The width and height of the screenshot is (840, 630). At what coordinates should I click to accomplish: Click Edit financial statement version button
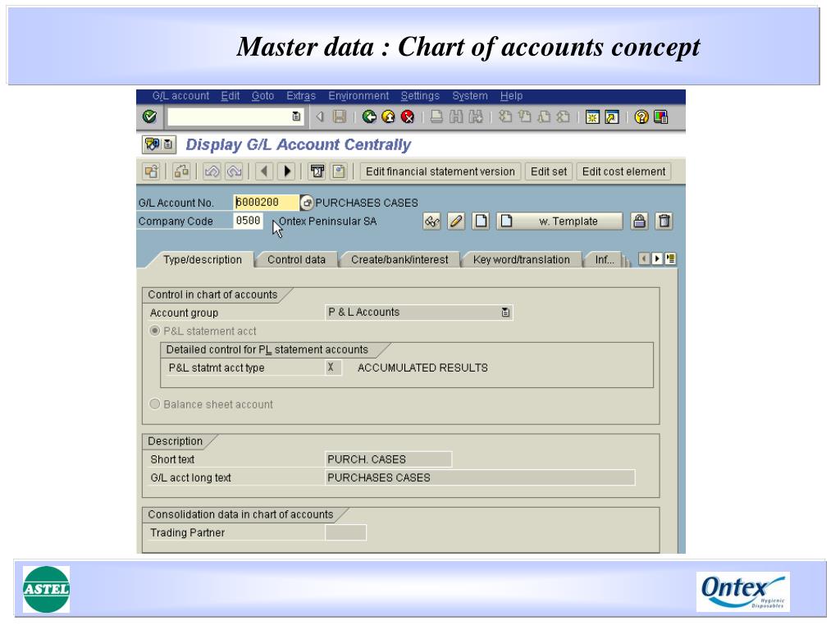tap(440, 171)
